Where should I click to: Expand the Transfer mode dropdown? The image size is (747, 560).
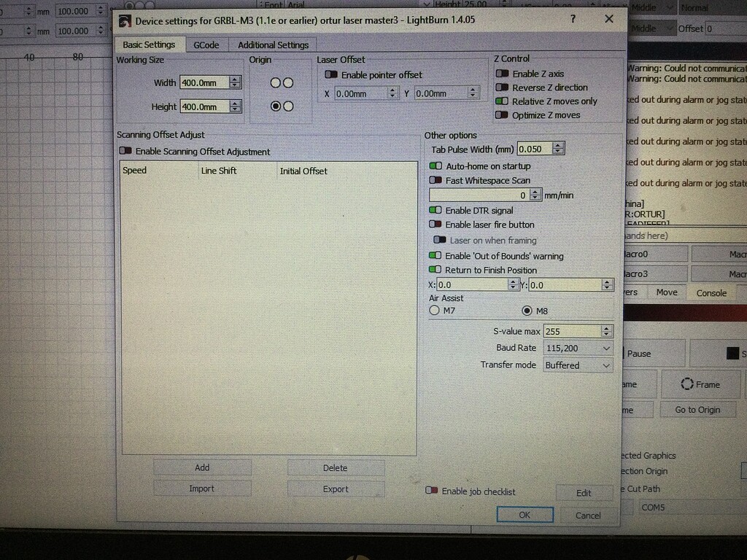[x=578, y=365]
